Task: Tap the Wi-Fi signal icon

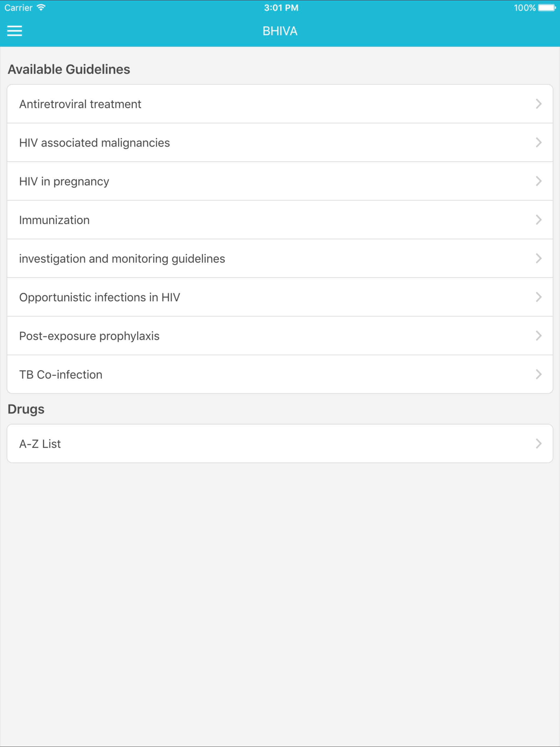Action: (41, 7)
